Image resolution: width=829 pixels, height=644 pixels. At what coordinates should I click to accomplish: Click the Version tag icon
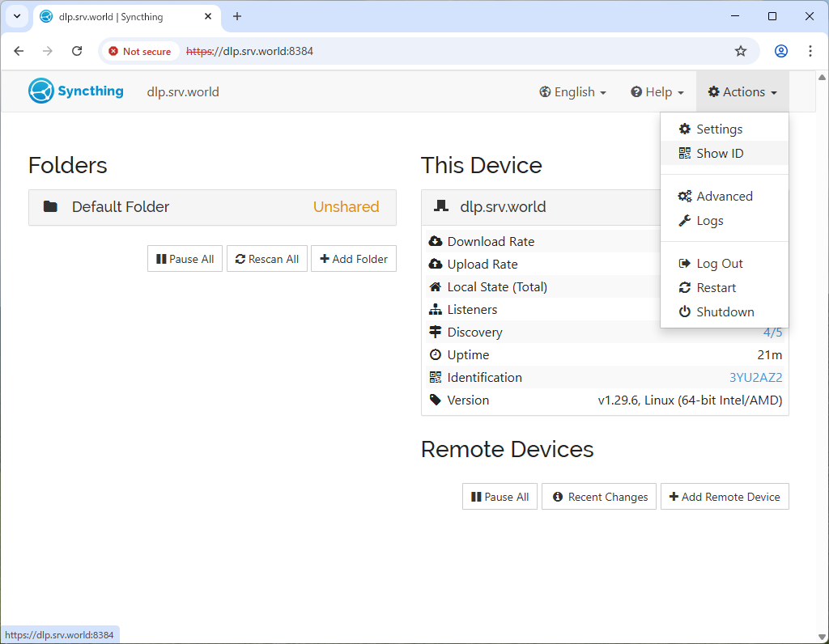435,400
